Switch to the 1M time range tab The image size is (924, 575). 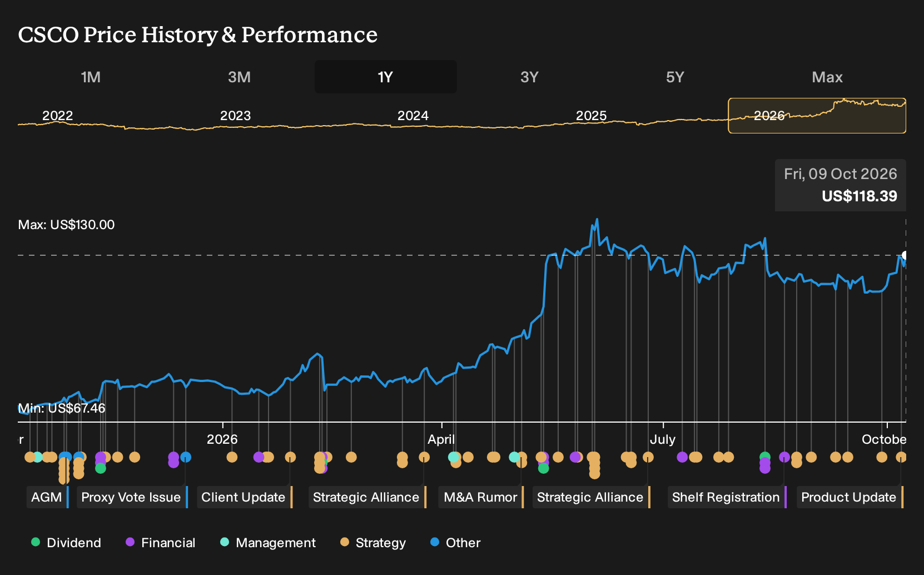(91, 77)
